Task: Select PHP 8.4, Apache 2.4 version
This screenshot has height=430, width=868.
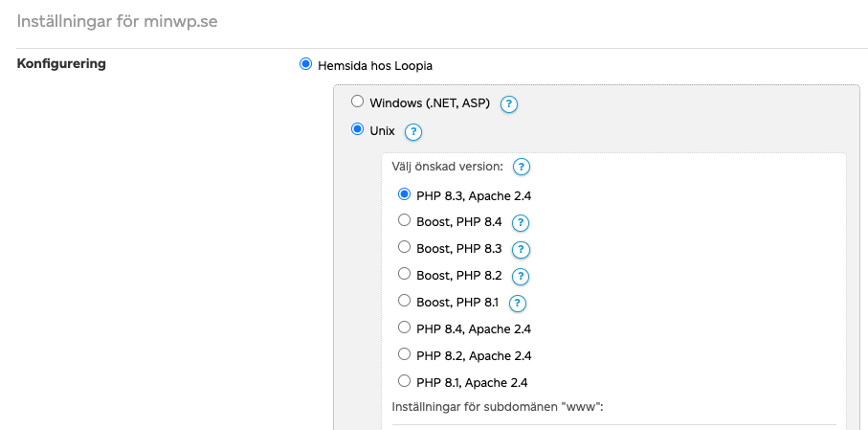Action: [404, 328]
